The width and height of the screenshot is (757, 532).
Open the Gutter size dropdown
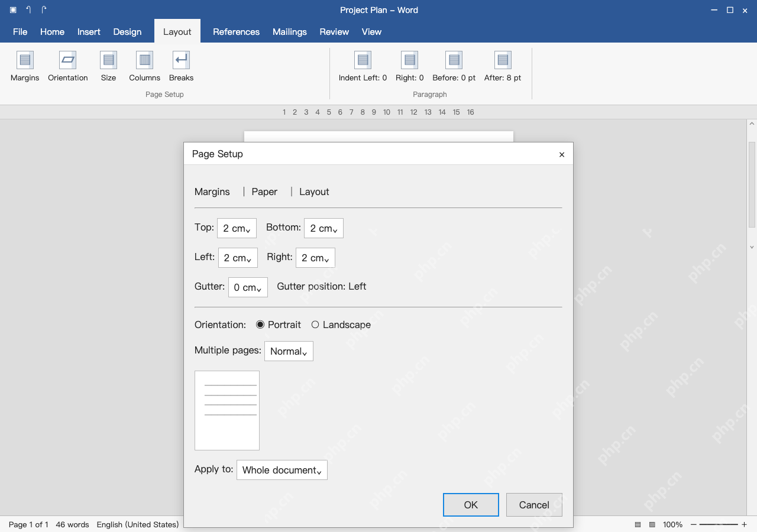[x=248, y=287]
